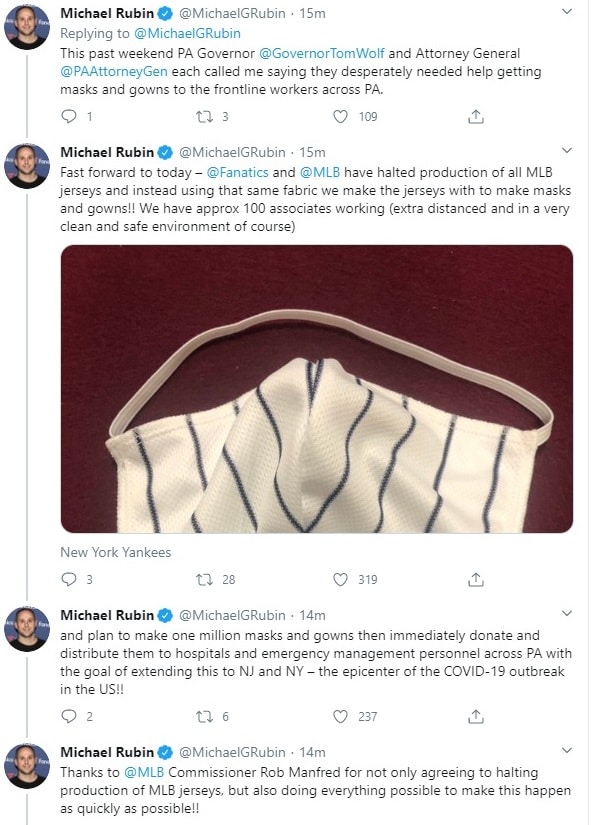Open the pinstripe mask photo
This screenshot has width=594, height=825.
pyautogui.click(x=317, y=389)
